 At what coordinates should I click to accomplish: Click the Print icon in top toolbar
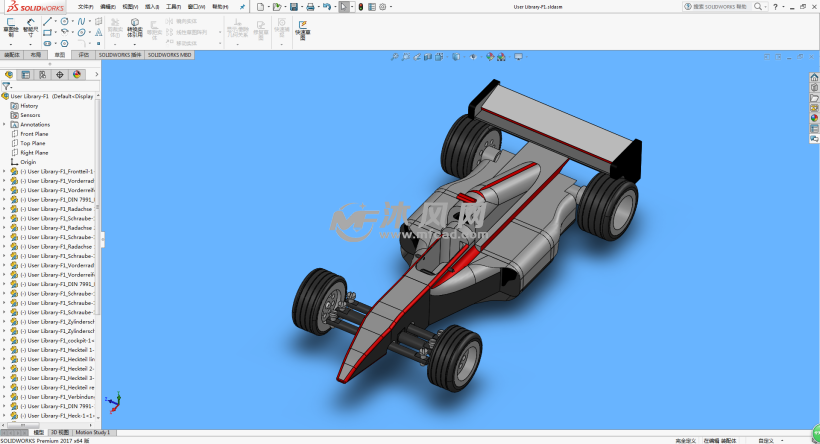(310, 7)
